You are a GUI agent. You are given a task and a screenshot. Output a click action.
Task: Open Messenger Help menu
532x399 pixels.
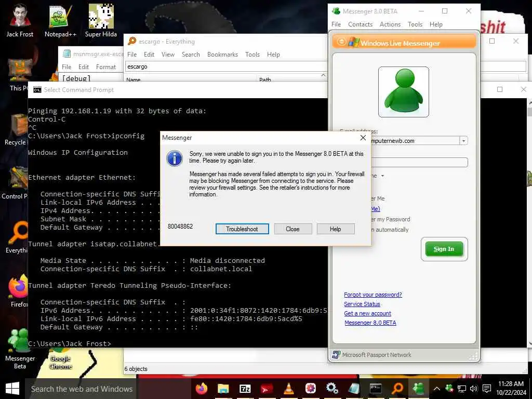436,24
